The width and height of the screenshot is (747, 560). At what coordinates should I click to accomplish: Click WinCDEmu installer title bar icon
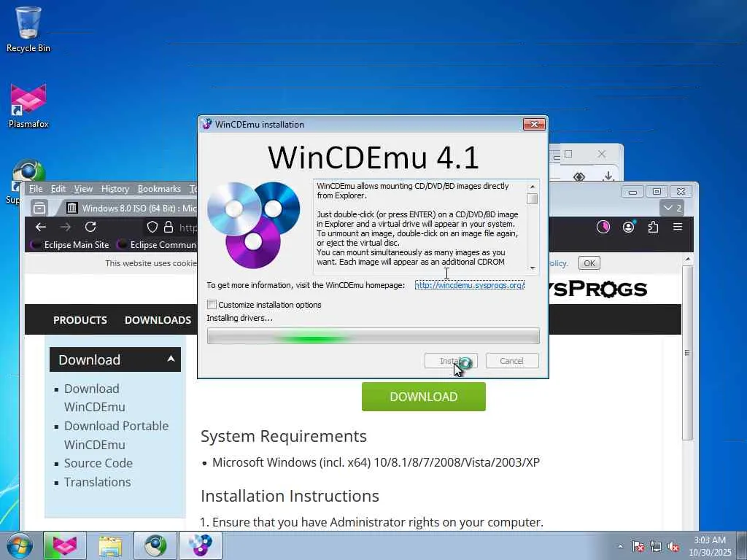pyautogui.click(x=206, y=124)
